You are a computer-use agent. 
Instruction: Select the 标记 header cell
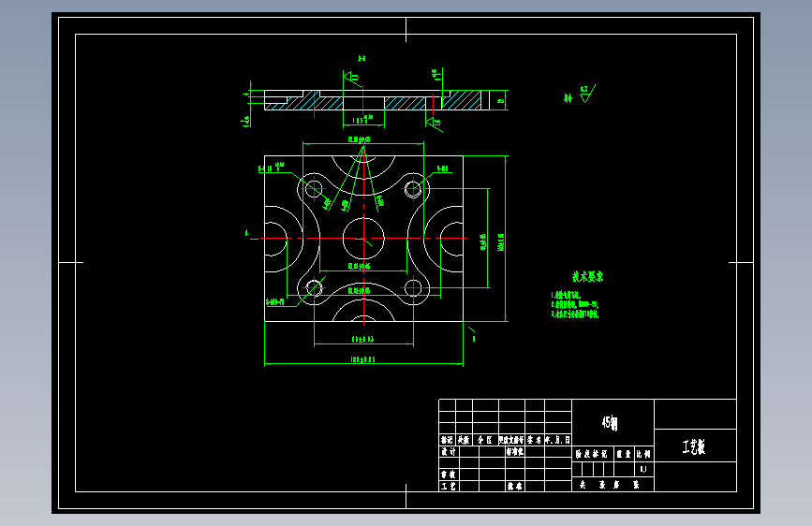(x=447, y=440)
